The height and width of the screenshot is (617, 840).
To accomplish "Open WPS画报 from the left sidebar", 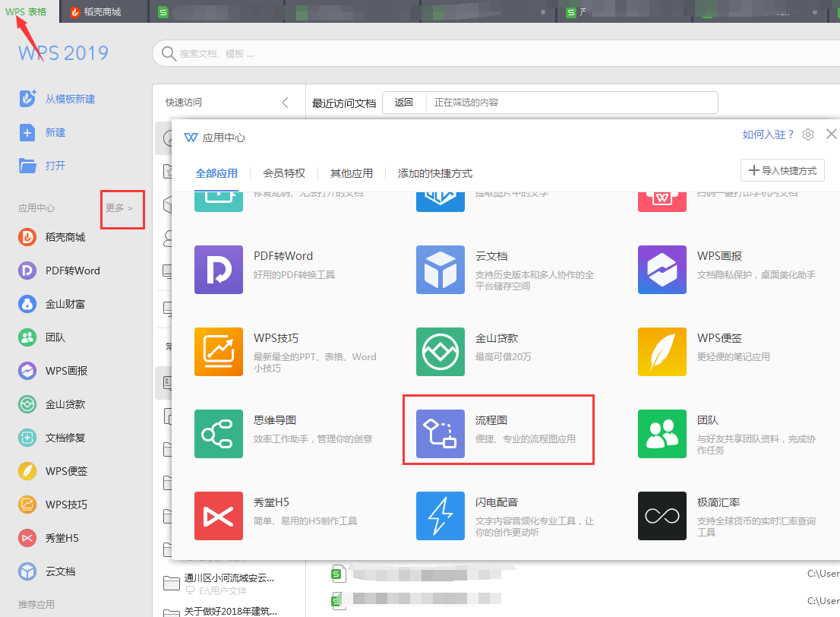I will [52, 370].
